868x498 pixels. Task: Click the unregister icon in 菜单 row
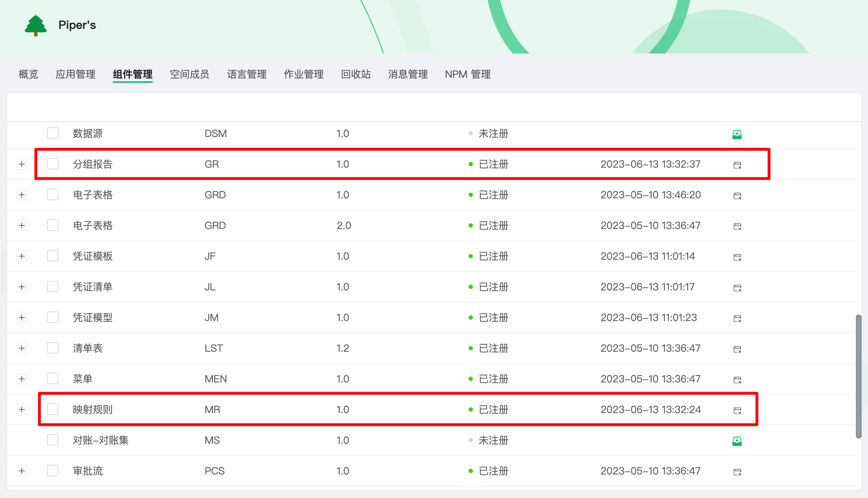click(737, 380)
